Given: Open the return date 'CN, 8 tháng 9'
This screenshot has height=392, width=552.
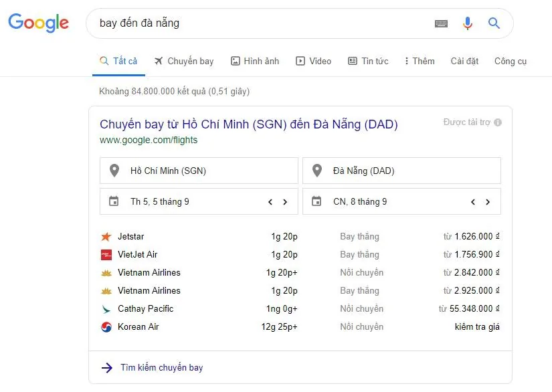Looking at the screenshot, I should point(401,201).
